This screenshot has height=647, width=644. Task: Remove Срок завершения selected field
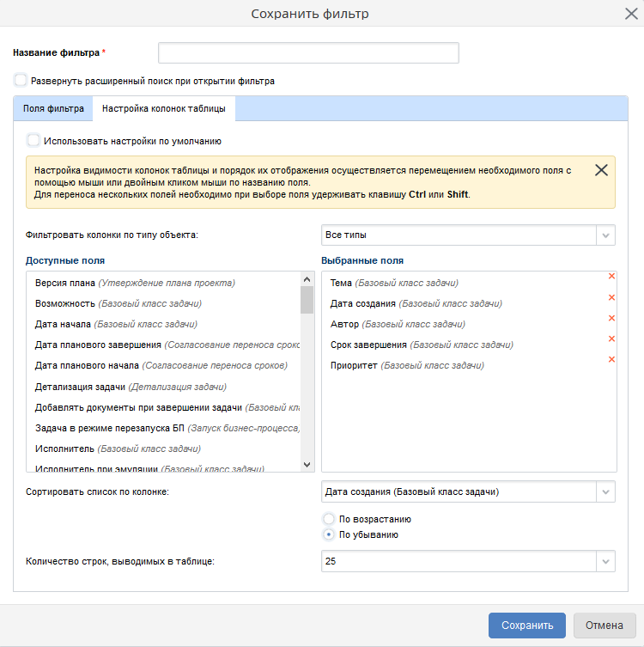click(611, 339)
